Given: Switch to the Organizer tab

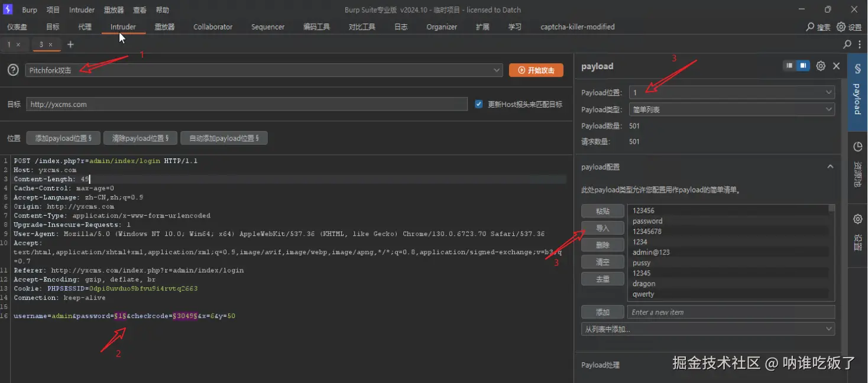Looking at the screenshot, I should click(442, 27).
